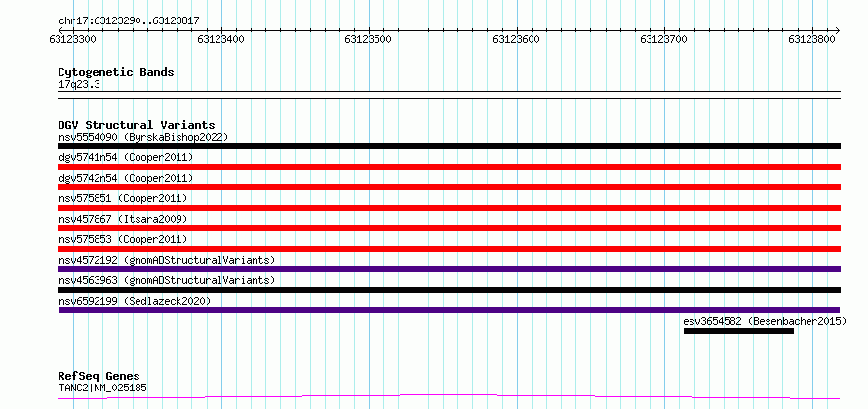
Task: Click the nsv4563963 (gnomADStructuralVariants) label
Action: point(167,280)
